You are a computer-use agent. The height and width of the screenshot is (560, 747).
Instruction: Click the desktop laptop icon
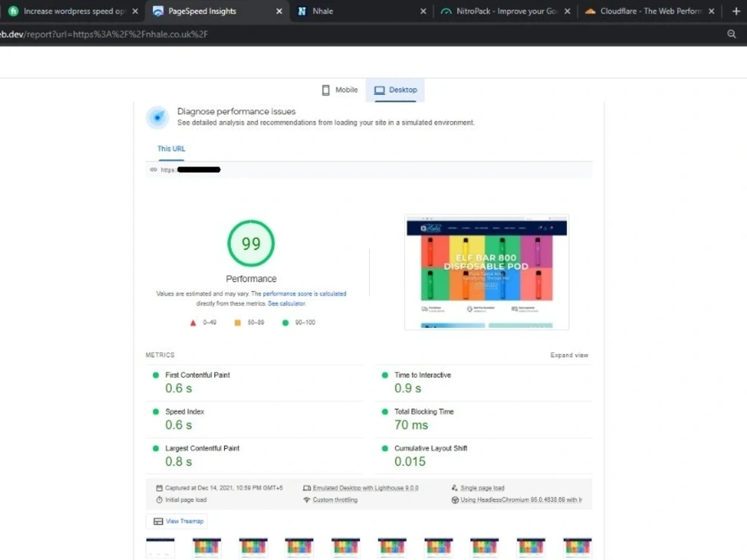(379, 90)
